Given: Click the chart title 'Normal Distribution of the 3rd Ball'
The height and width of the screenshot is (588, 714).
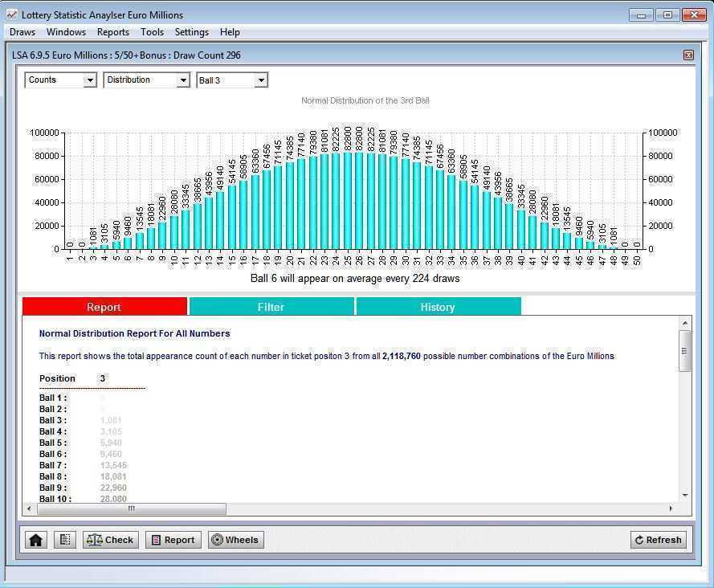Looking at the screenshot, I should click(365, 100).
